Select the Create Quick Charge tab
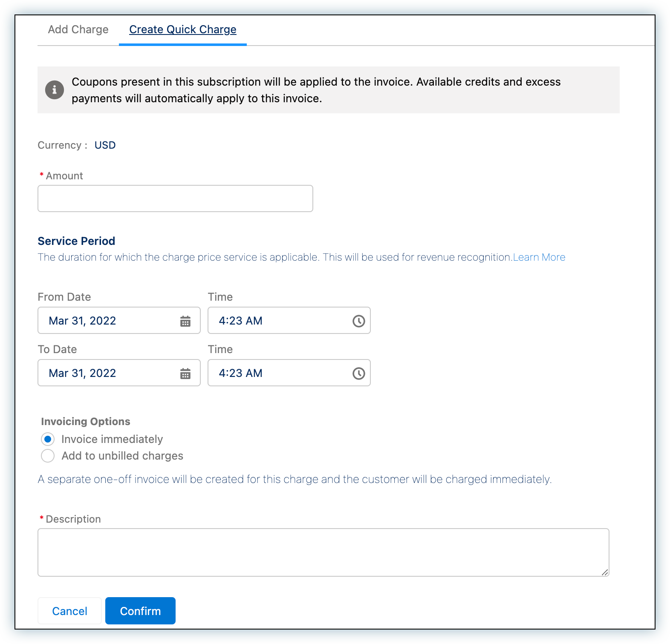 [182, 29]
